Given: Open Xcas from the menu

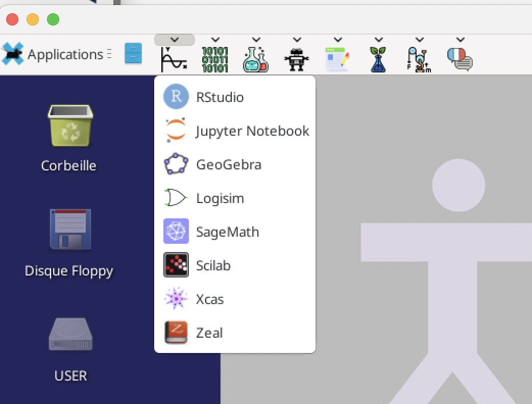Looking at the screenshot, I should click(x=235, y=299).
